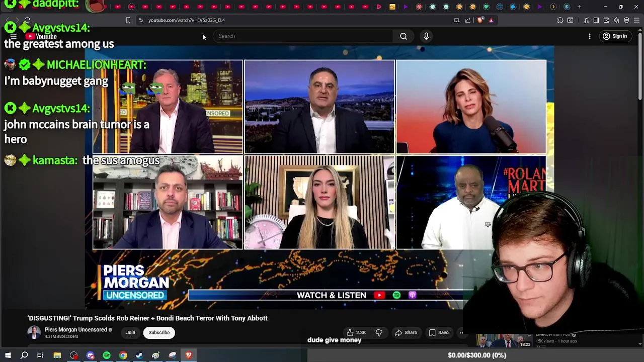Open more actions ellipsis beside Save
This screenshot has height=362, width=644.
pyautogui.click(x=461, y=332)
